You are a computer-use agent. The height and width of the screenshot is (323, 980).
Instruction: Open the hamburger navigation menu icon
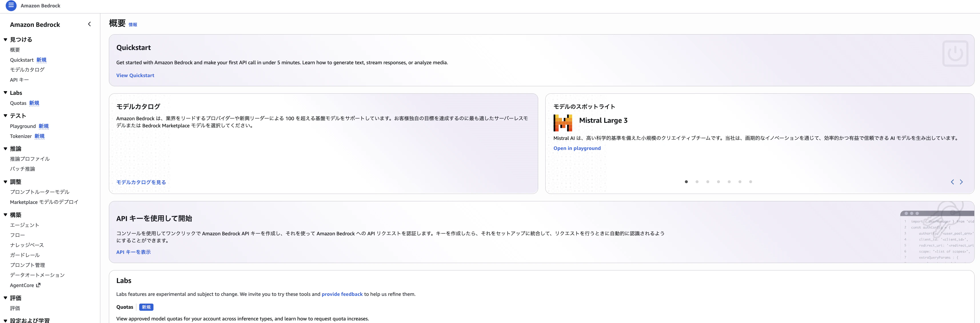[x=11, y=5]
